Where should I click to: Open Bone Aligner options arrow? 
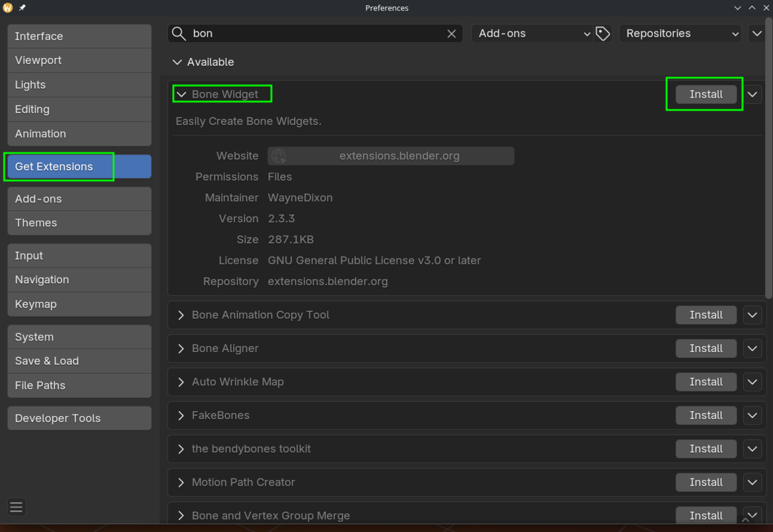point(752,348)
